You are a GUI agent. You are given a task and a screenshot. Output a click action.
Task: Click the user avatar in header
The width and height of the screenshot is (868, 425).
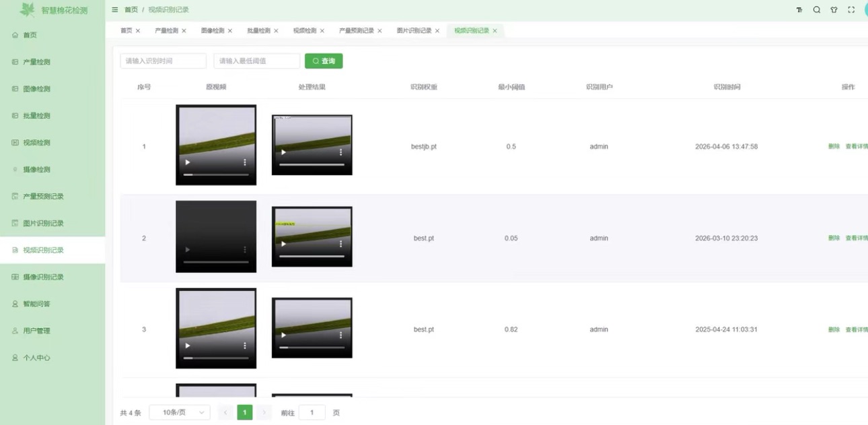865,10
